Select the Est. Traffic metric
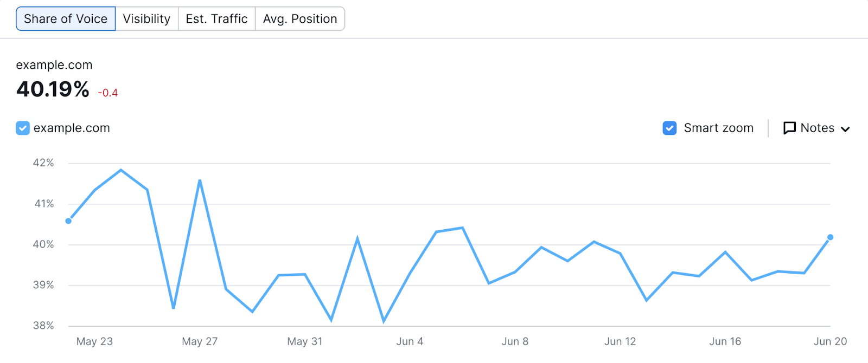This screenshot has width=868, height=363. click(x=216, y=18)
